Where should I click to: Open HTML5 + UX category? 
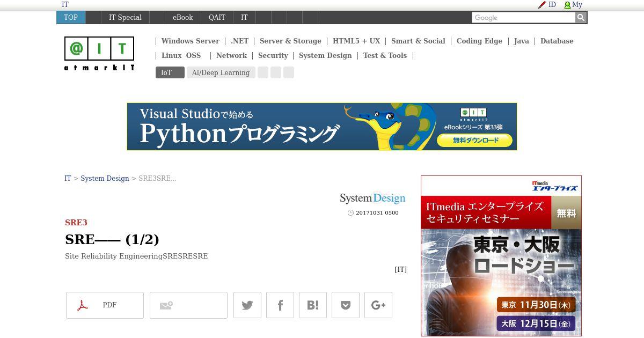coord(356,41)
